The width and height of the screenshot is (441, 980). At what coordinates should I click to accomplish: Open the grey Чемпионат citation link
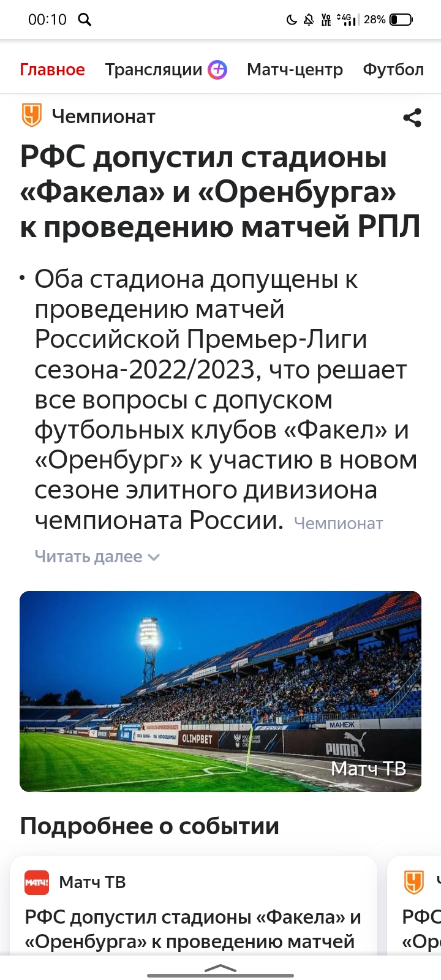pos(338,524)
